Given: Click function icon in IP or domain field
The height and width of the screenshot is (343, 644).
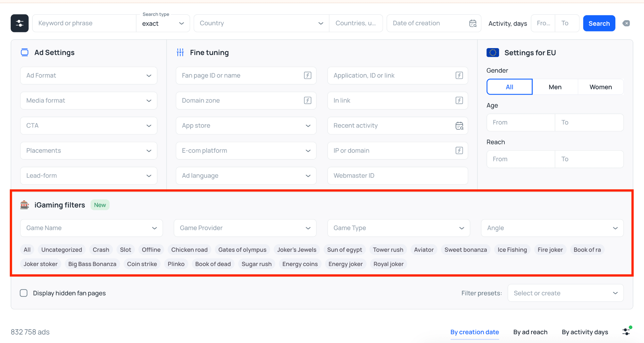Looking at the screenshot, I should point(459,151).
